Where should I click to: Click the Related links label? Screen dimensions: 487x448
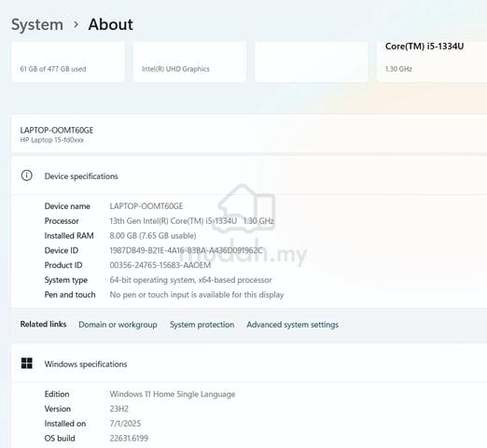coord(43,324)
